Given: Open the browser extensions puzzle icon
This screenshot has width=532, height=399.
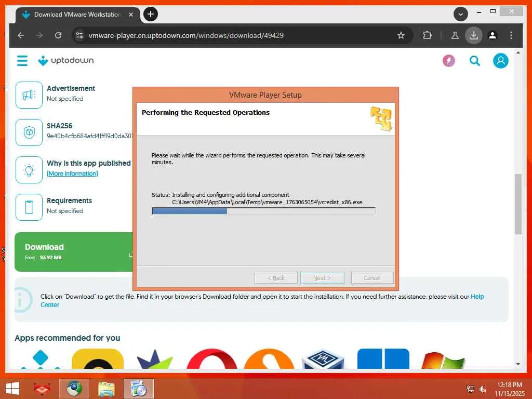Looking at the screenshot, I should (x=427, y=35).
